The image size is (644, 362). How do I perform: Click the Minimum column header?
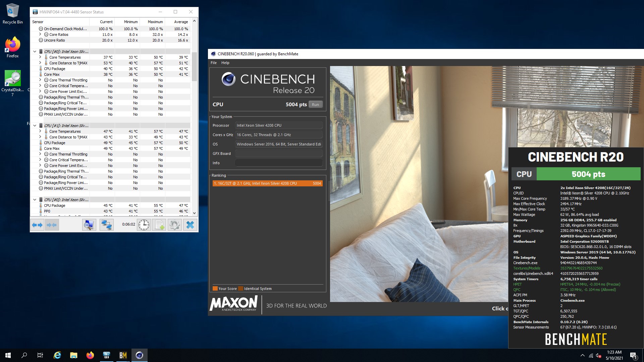tap(127, 22)
